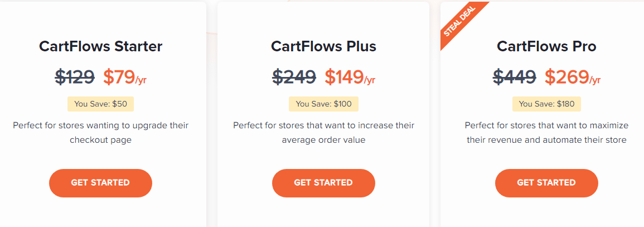Click the You Save: $50 badge

pyautogui.click(x=100, y=104)
